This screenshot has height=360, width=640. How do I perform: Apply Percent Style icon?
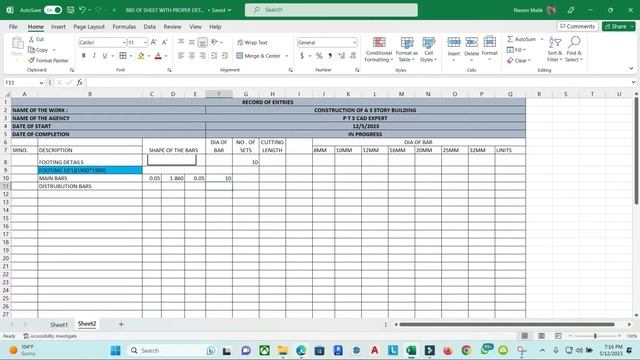(x=319, y=56)
